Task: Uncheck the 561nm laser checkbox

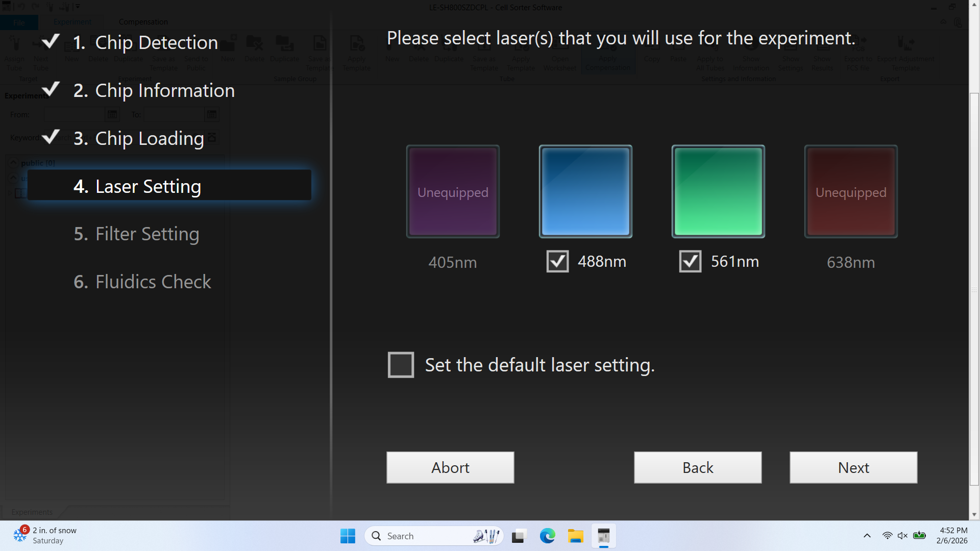Action: tap(690, 262)
